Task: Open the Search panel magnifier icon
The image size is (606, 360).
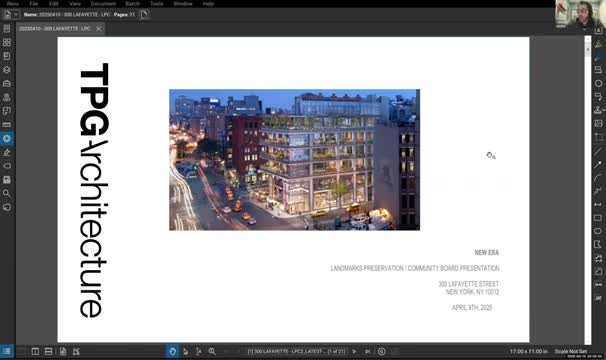Action: (7, 193)
